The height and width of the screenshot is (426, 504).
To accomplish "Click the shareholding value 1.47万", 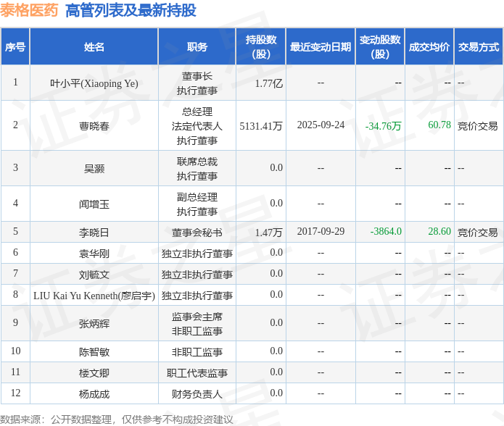I will (269, 232).
